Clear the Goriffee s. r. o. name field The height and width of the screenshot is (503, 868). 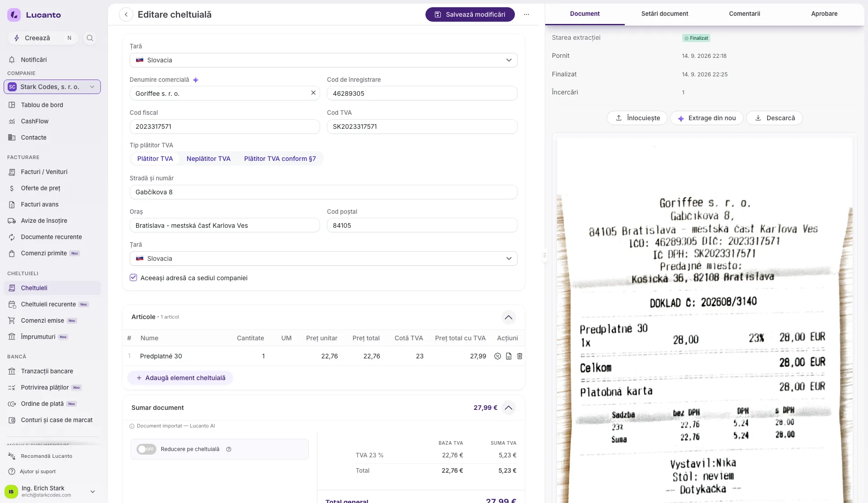[313, 93]
